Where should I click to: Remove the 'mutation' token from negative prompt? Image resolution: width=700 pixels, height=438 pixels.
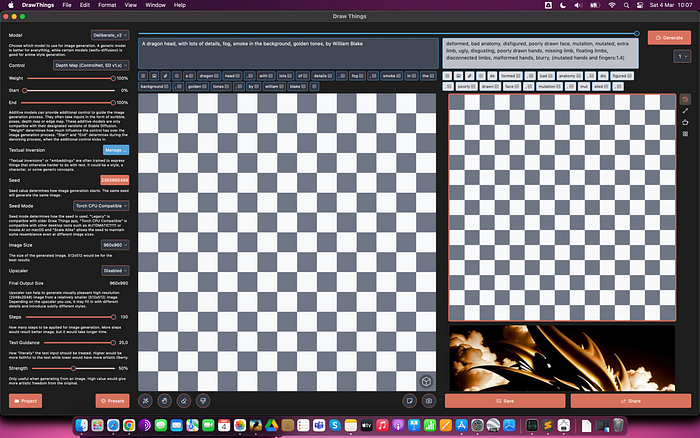558,87
